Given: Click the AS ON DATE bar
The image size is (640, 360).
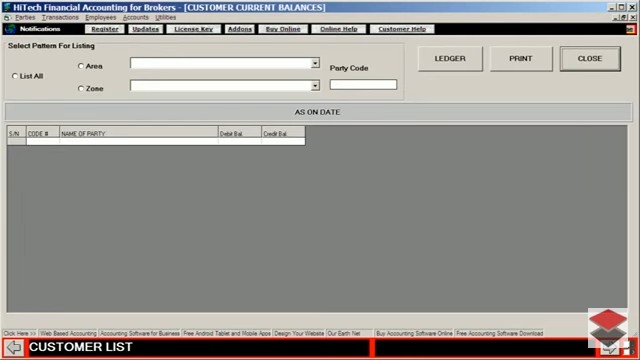Looking at the screenshot, I should [318, 112].
